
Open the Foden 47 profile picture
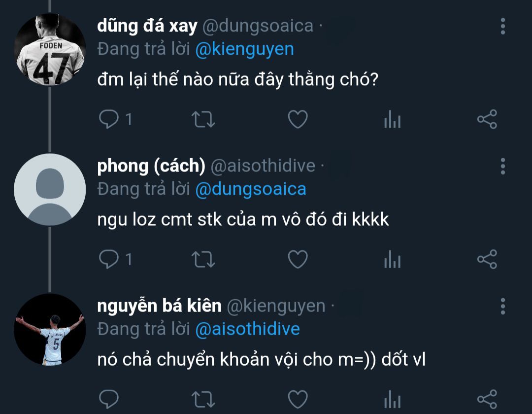coord(50,49)
